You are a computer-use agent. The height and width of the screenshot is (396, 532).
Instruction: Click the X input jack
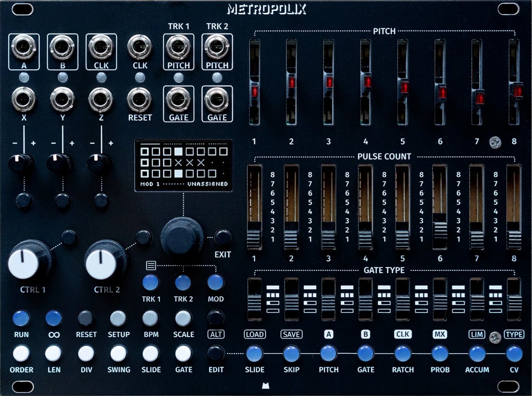coord(24,99)
